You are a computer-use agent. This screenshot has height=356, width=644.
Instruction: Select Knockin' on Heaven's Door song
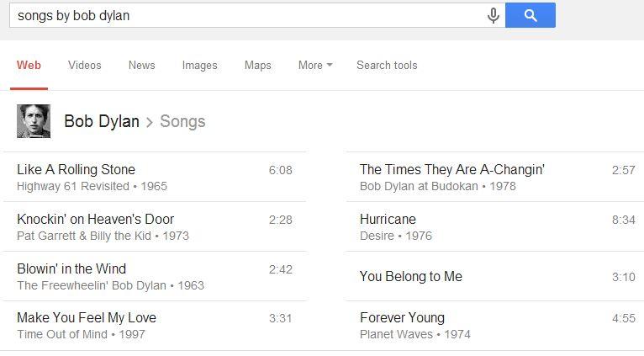(95, 220)
